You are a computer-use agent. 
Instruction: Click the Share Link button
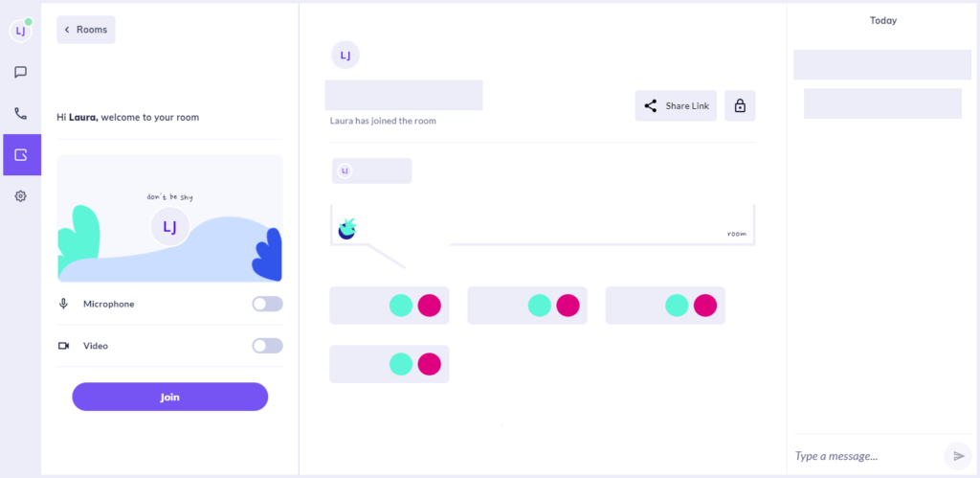click(x=676, y=105)
